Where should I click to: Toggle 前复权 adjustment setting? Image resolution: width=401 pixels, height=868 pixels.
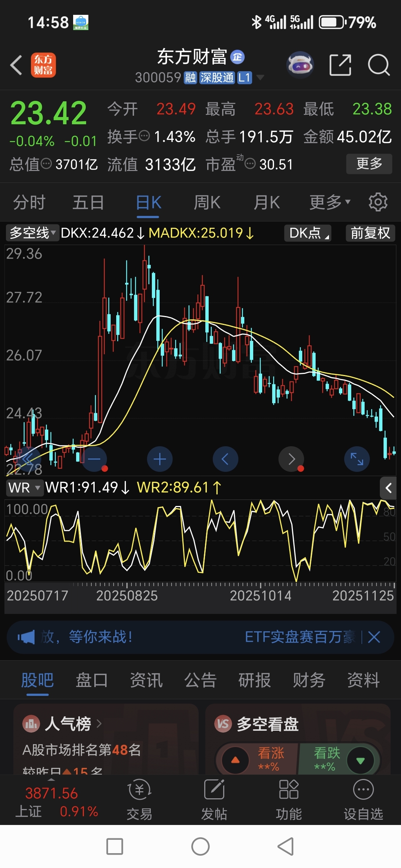pyautogui.click(x=370, y=233)
